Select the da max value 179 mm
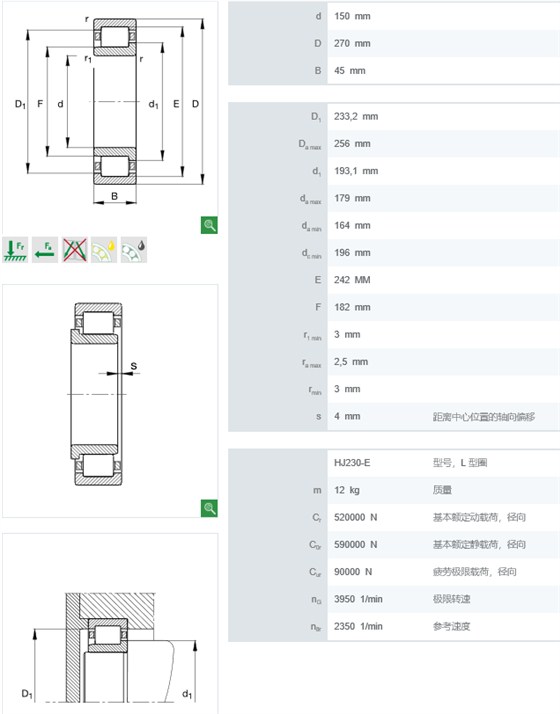 (352, 199)
